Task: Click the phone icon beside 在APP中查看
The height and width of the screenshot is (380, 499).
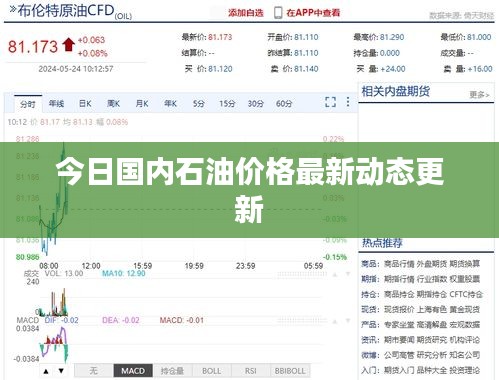Action: (x=278, y=13)
